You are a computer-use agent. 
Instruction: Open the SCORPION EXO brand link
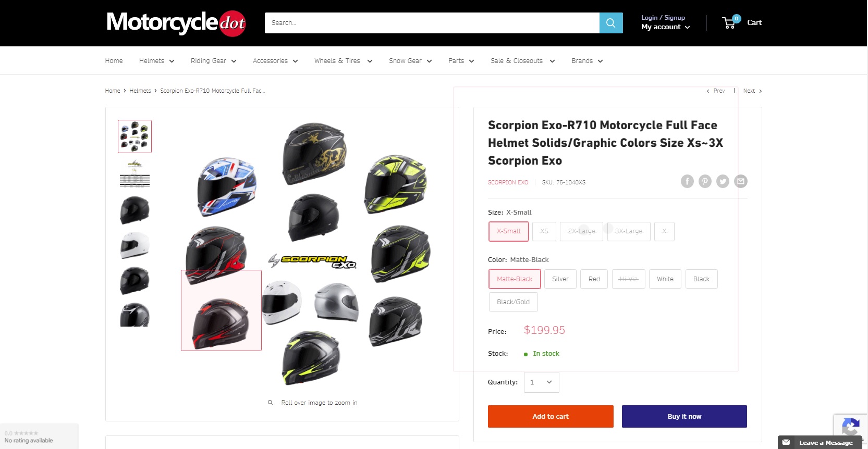508,182
